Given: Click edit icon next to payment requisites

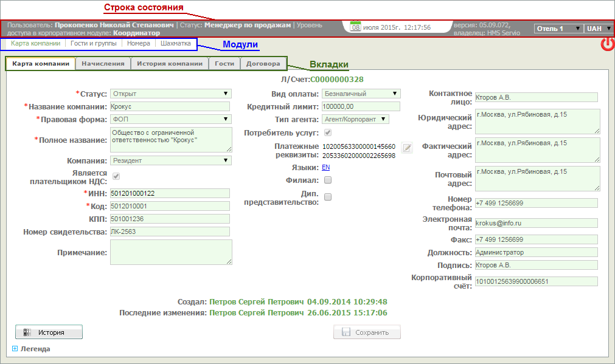Looking at the screenshot, I should (x=407, y=148).
